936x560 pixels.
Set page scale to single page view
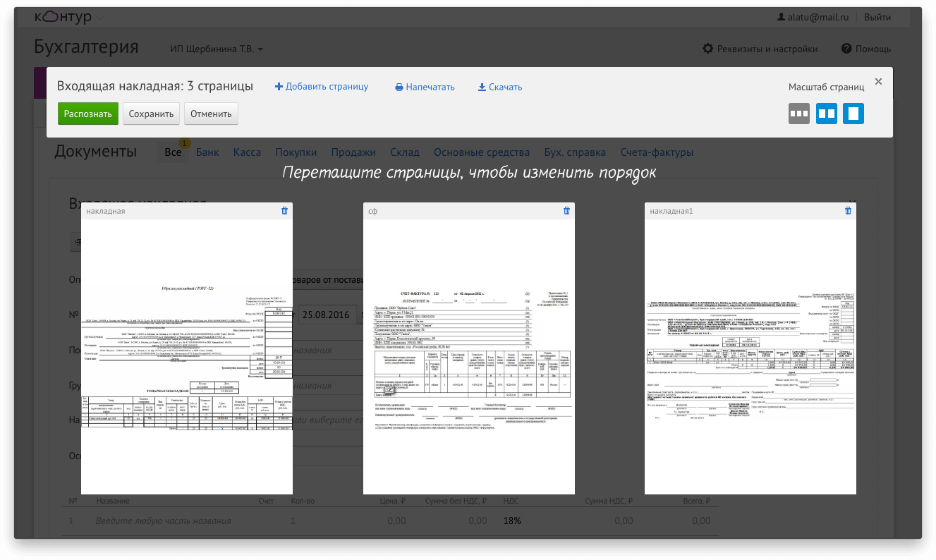pos(853,113)
